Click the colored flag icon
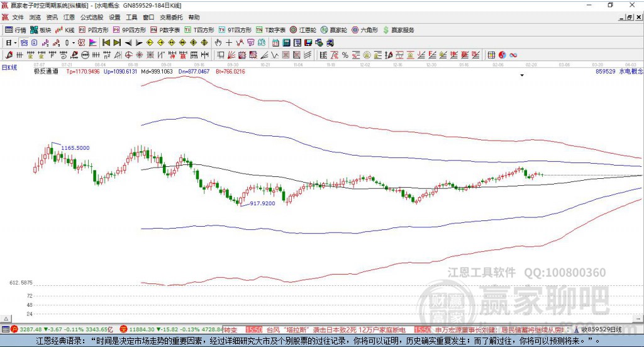 tap(93, 43)
